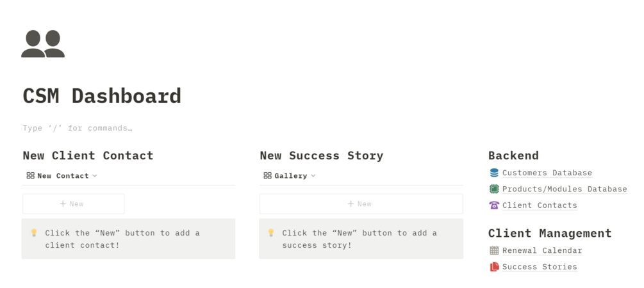Click the lightbulb in success story callout

271,233
